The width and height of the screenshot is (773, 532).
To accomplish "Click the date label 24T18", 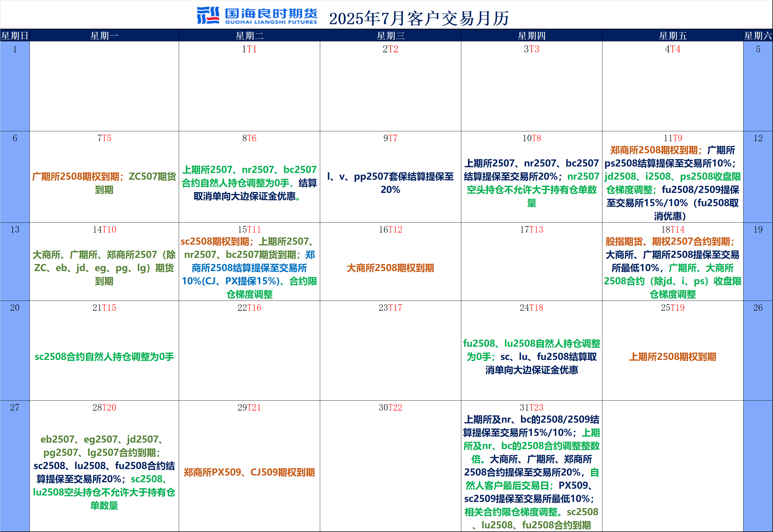I will 532,308.
